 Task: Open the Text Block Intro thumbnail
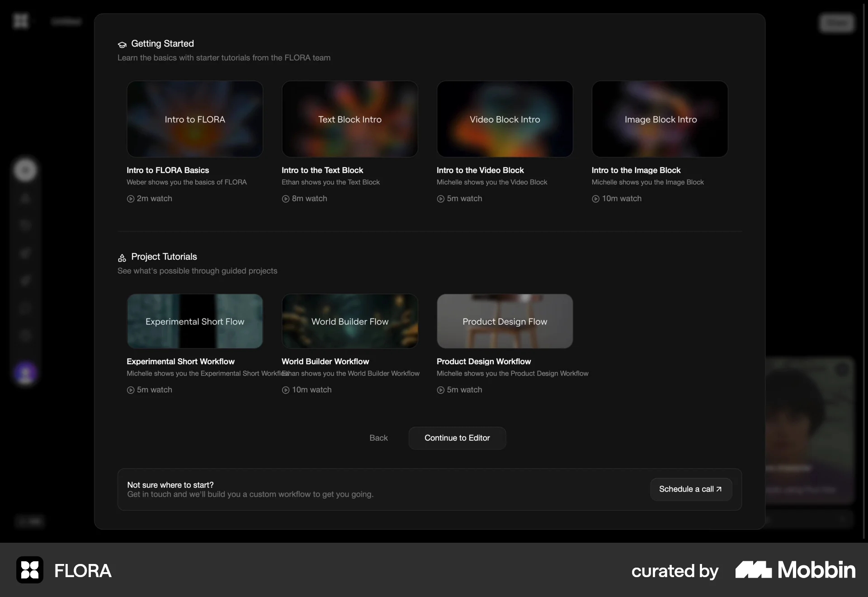350,119
